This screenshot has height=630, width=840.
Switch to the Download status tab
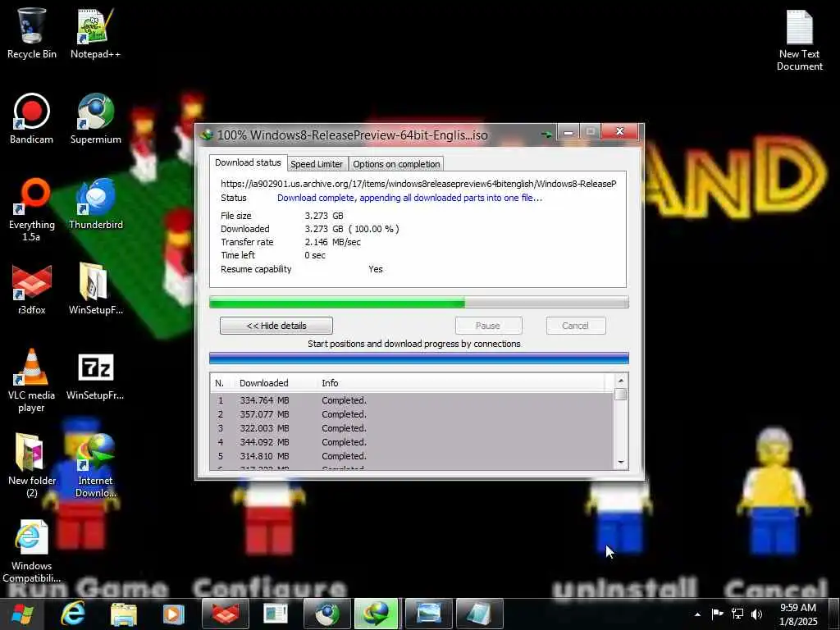pos(248,163)
